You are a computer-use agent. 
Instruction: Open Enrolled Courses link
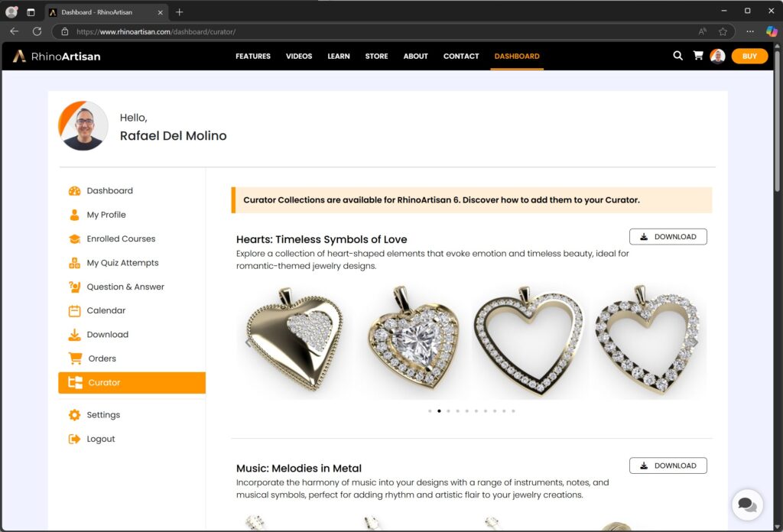pyautogui.click(x=121, y=238)
